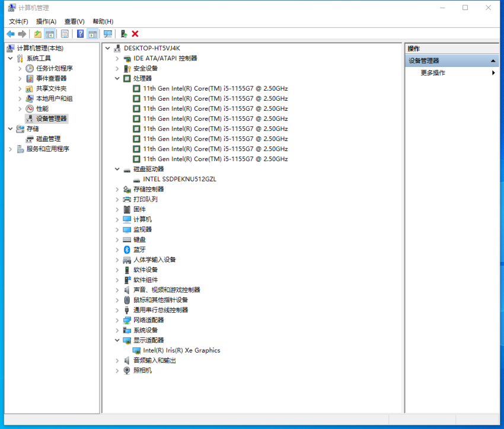This screenshot has height=429, width=504.
Task: Click the USB icon beside 通用串行总线控制器
Action: click(x=127, y=310)
